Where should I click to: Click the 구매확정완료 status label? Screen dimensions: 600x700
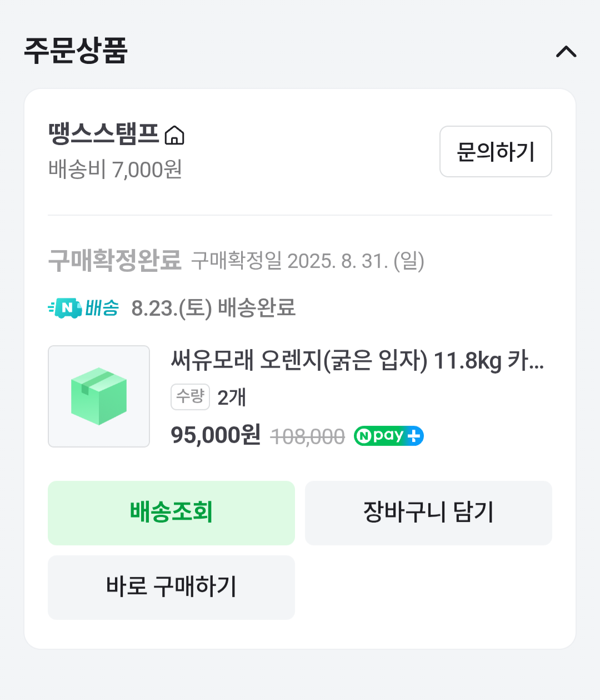coord(114,260)
